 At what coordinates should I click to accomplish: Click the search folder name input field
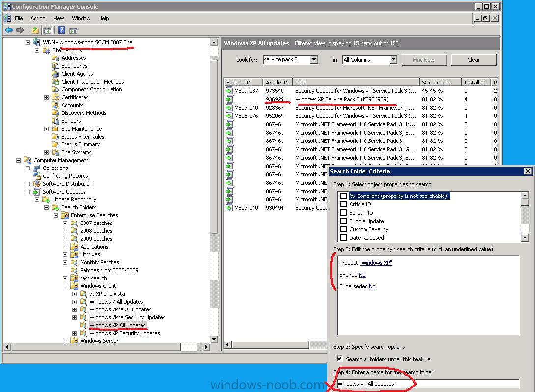click(x=427, y=384)
